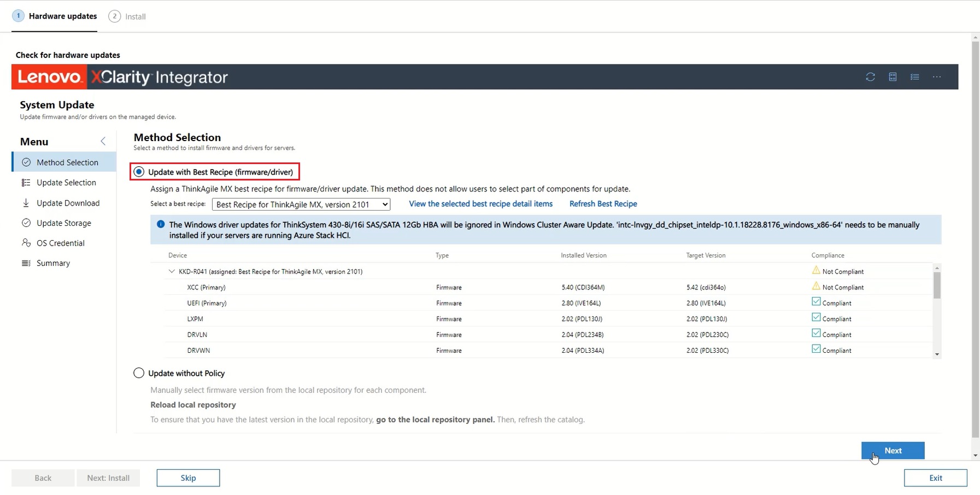Click the compliant check icon for DRVWN
The width and height of the screenshot is (980, 495).
click(x=816, y=350)
